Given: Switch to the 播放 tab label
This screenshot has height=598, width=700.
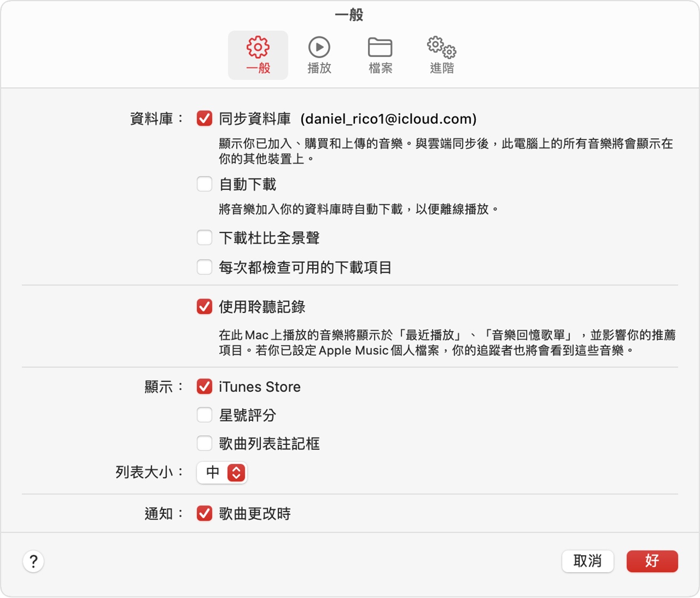Looking at the screenshot, I should click(319, 68).
